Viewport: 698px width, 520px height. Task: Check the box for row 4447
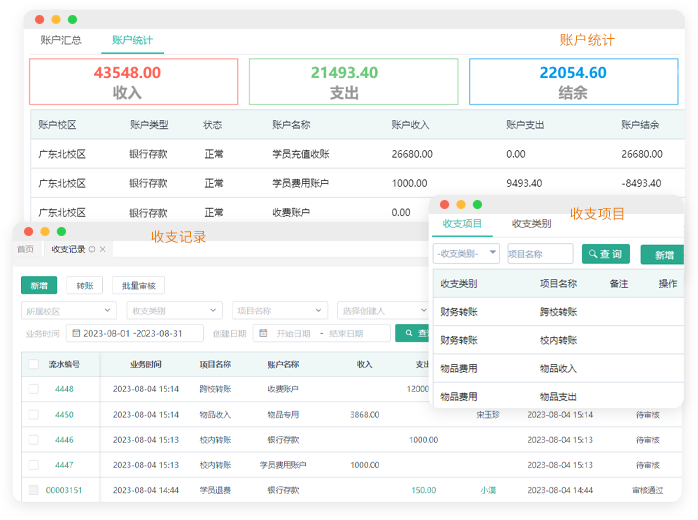click(33, 465)
